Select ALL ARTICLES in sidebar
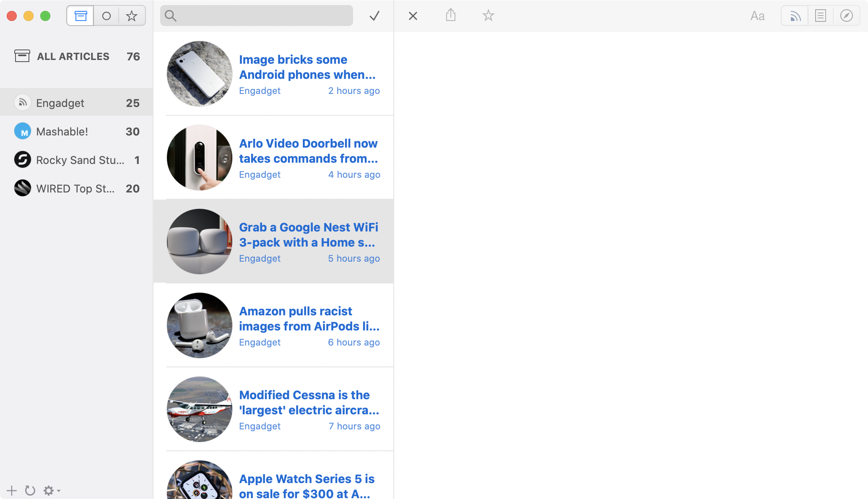Viewport: 868px width, 499px height. click(77, 56)
